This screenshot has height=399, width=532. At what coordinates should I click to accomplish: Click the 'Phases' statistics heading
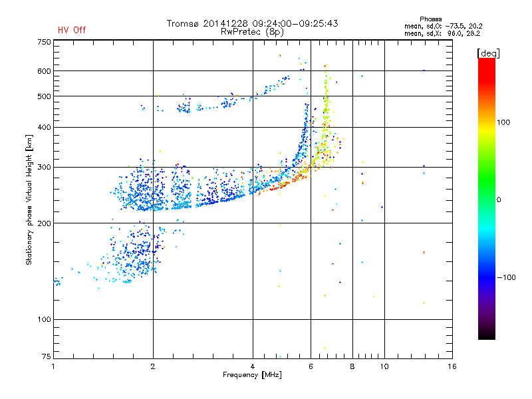430,19
